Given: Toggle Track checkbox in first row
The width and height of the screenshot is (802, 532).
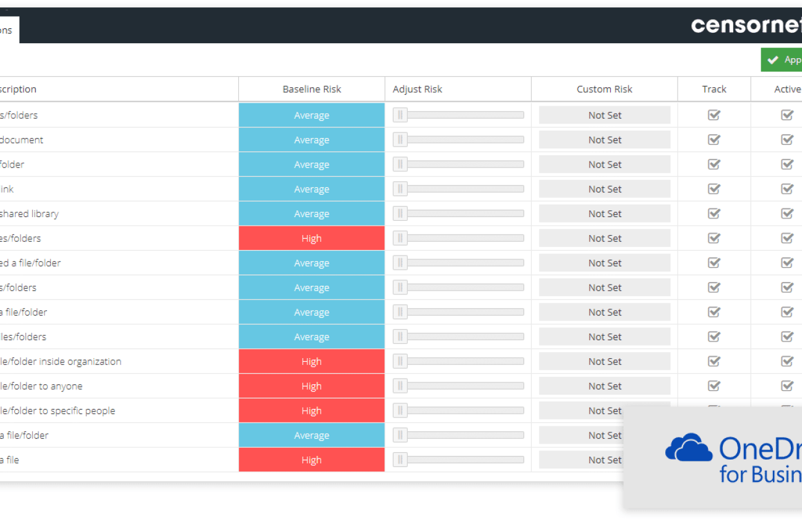Looking at the screenshot, I should (714, 115).
